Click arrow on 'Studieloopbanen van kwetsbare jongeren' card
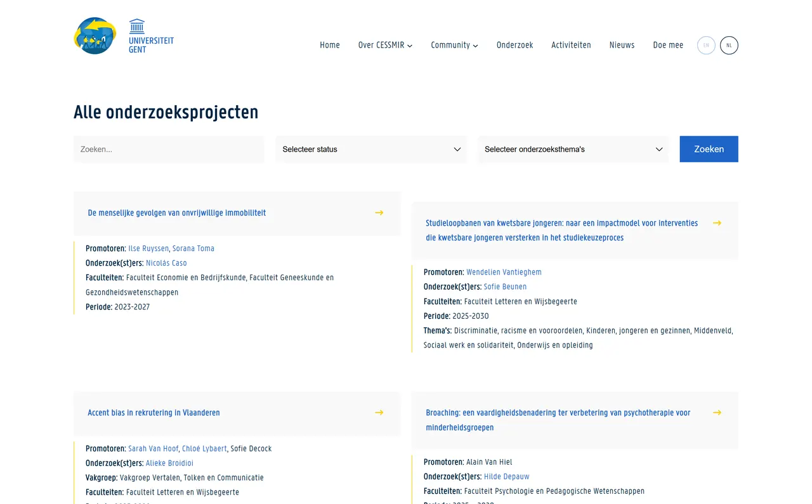This screenshot has height=504, width=812. click(717, 223)
